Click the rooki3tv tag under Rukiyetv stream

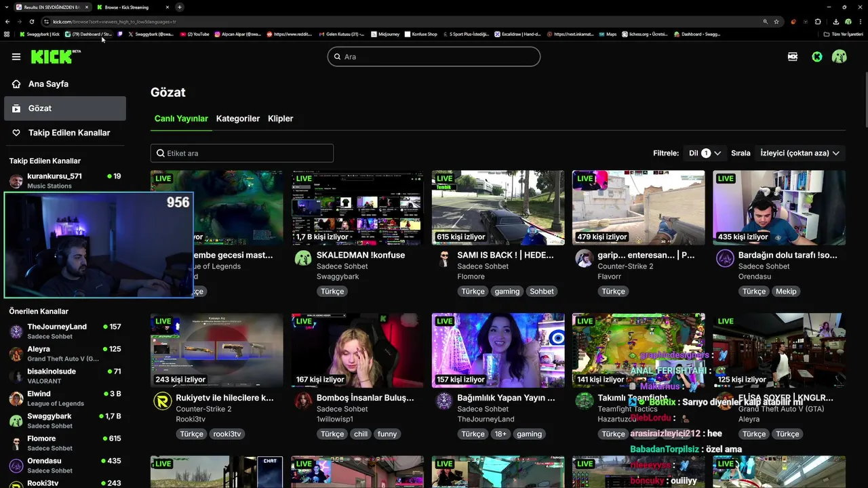[x=227, y=434]
